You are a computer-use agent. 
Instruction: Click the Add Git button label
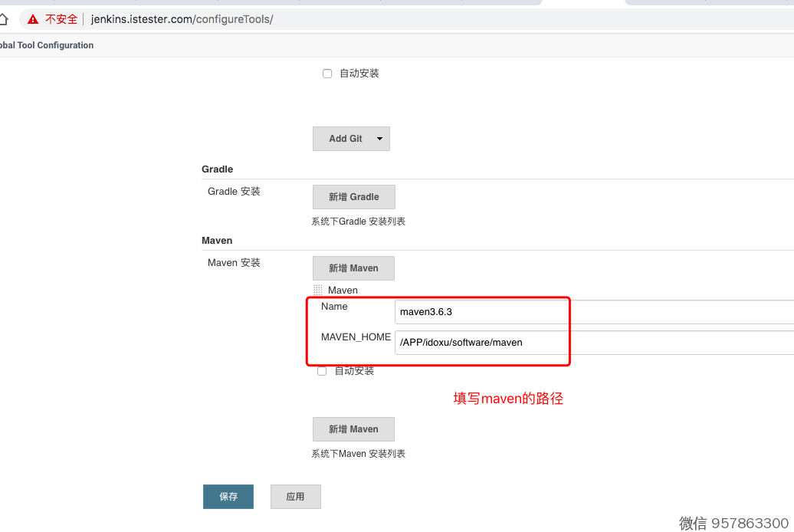(345, 139)
